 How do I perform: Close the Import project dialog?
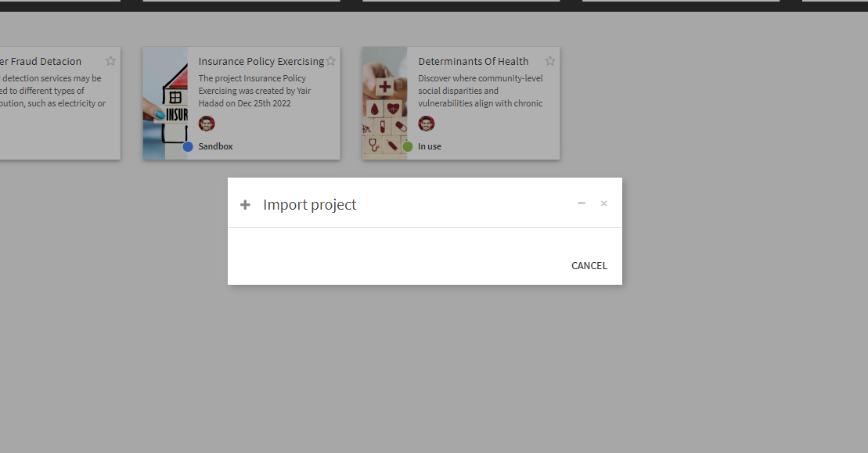[x=604, y=203]
